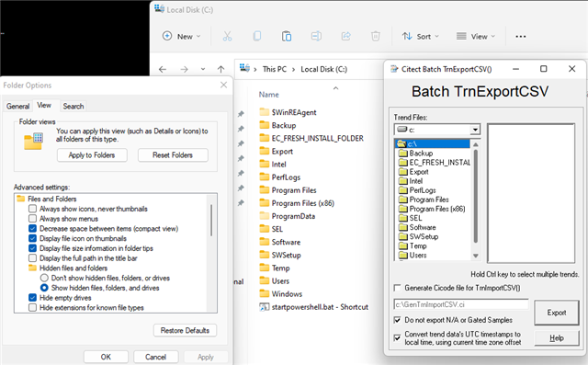Open Help in Batch TrnExportCSV window
Image resolution: width=588 pixels, height=365 pixels.
tap(557, 338)
